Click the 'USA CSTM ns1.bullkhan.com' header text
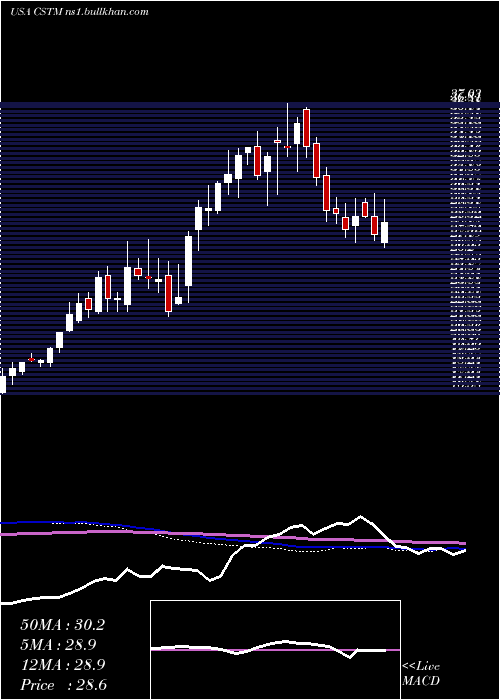 point(79,12)
